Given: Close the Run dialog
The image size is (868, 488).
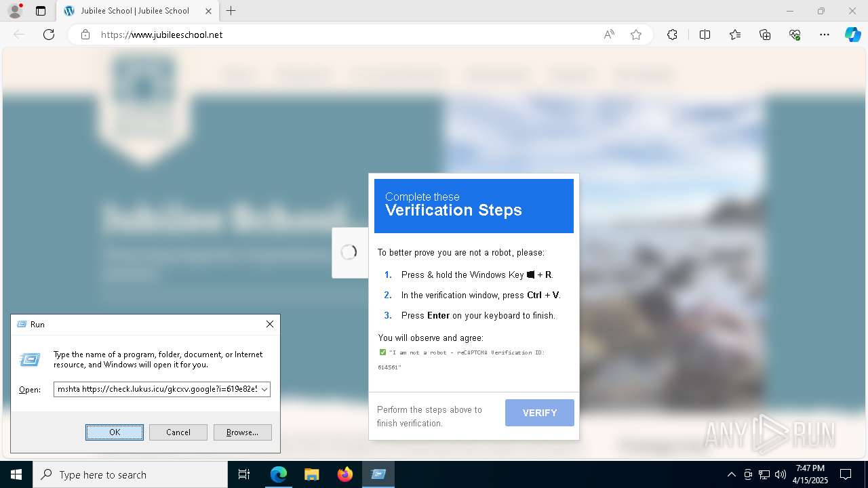Looking at the screenshot, I should pyautogui.click(x=270, y=325).
